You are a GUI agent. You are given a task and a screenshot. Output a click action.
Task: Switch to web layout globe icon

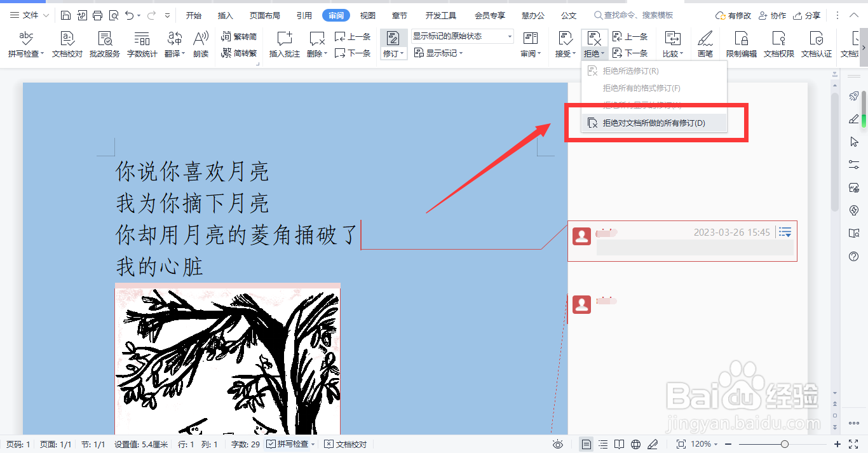tap(636, 444)
